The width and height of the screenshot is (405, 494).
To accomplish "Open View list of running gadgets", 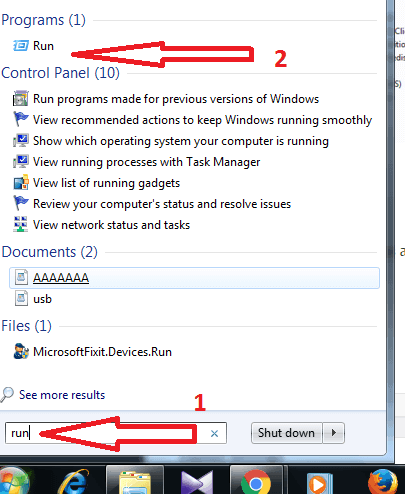I will coord(96,183).
